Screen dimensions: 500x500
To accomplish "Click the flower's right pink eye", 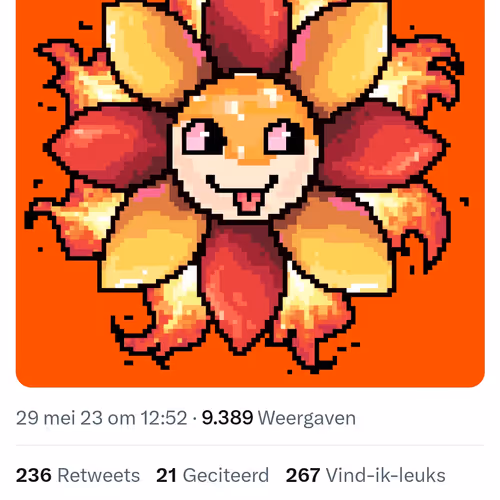I will (x=285, y=137).
